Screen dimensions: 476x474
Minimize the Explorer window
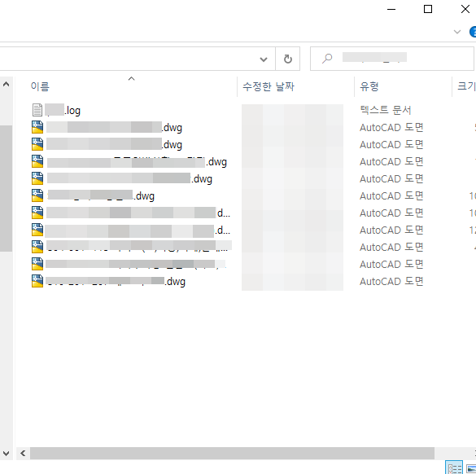pyautogui.click(x=391, y=10)
